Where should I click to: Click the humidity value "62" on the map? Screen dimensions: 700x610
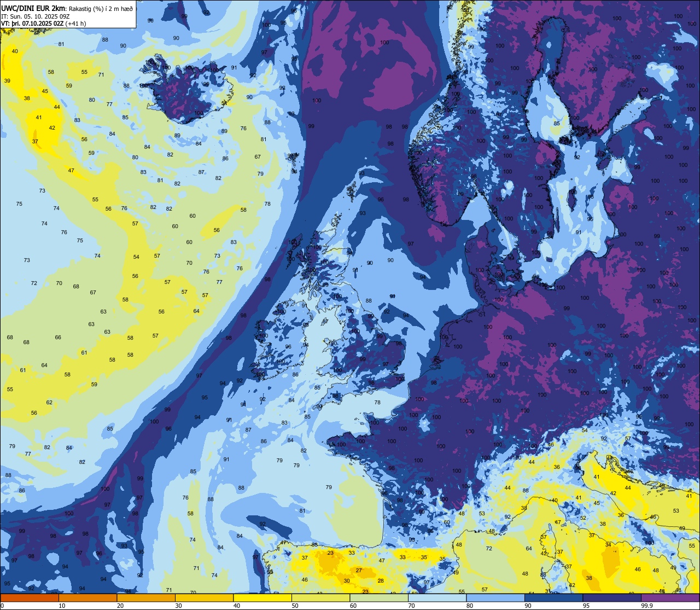tap(49, 403)
